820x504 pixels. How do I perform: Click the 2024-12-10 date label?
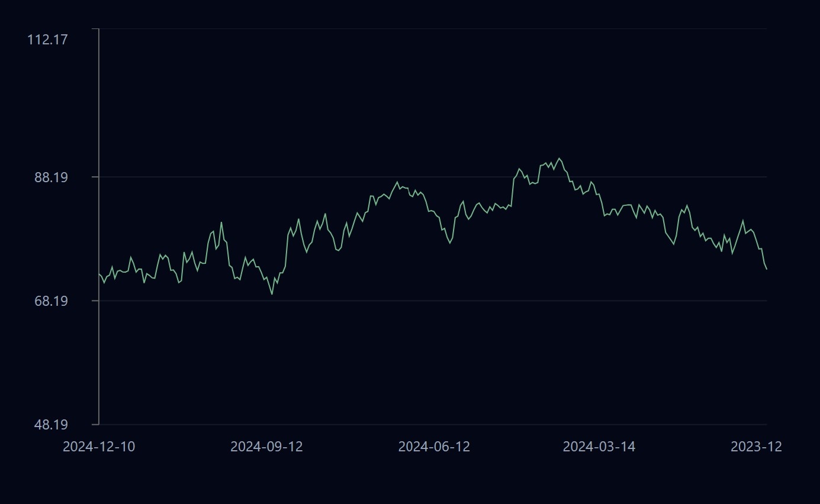(x=99, y=447)
